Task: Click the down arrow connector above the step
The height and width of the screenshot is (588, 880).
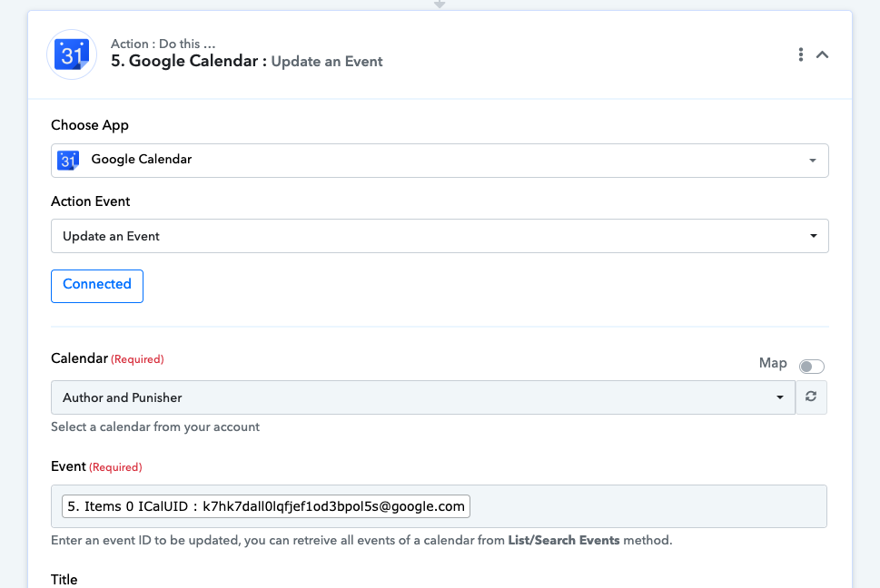Action: (440, 5)
